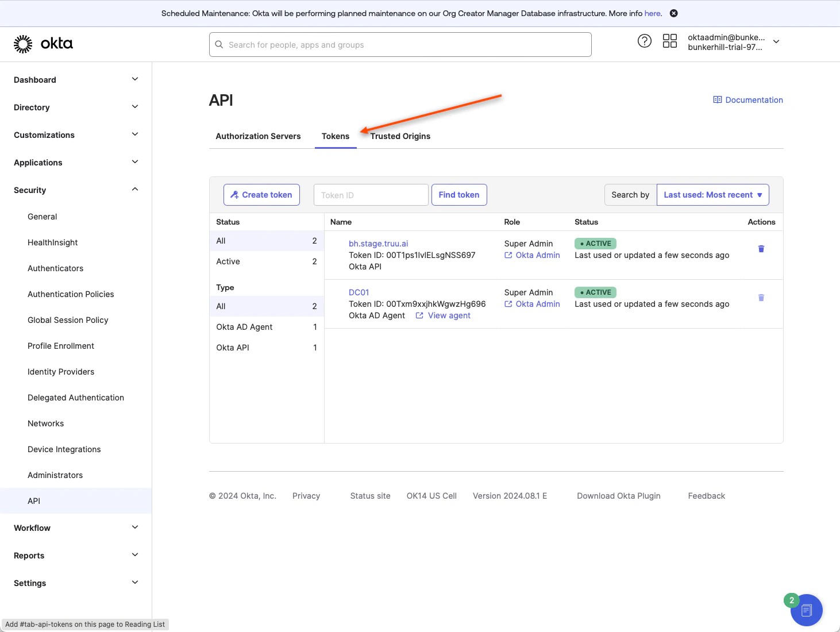Expand the Dashboard sidebar section

pos(76,80)
